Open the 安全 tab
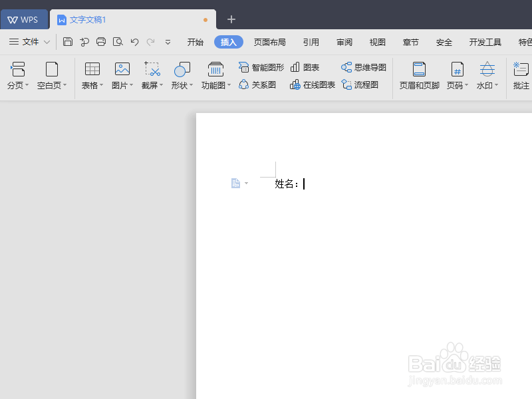Screen dimensions: 532x399 444,42
